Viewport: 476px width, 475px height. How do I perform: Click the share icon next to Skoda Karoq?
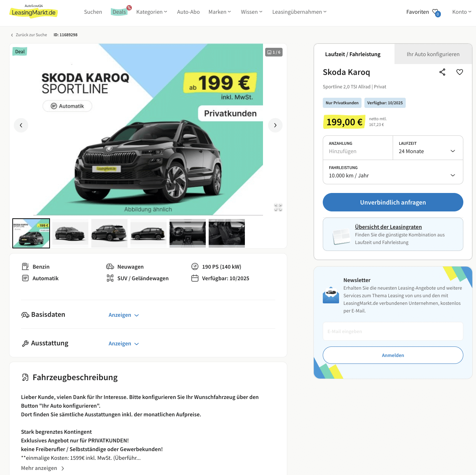pos(442,72)
